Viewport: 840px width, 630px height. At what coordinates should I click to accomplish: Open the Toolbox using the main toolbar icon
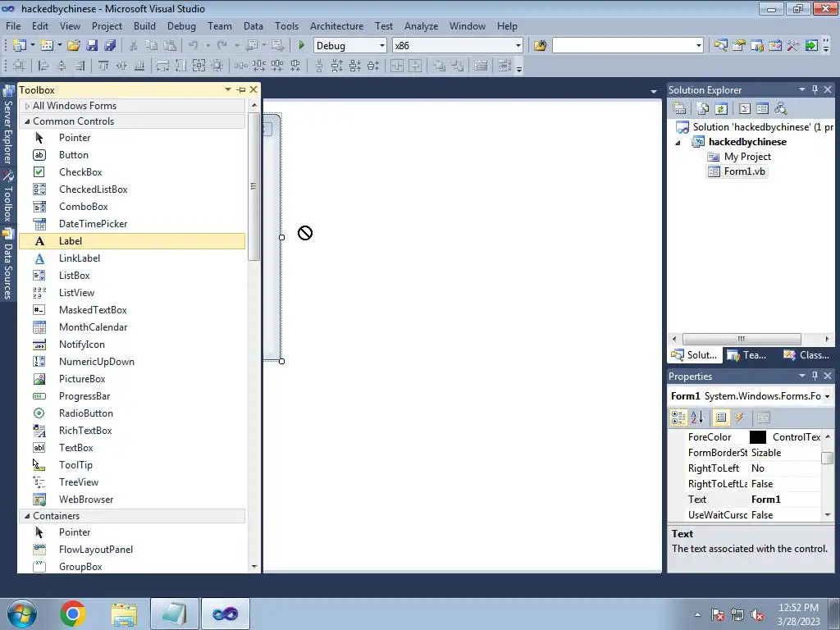click(793, 46)
